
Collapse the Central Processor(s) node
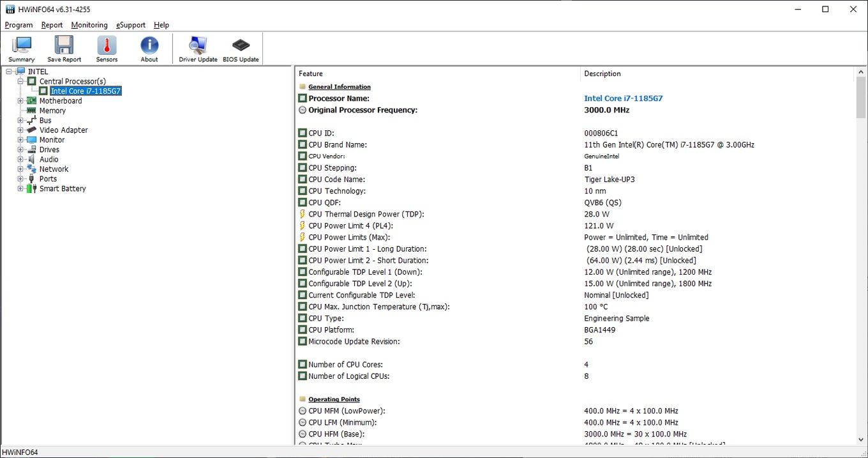pyautogui.click(x=20, y=81)
